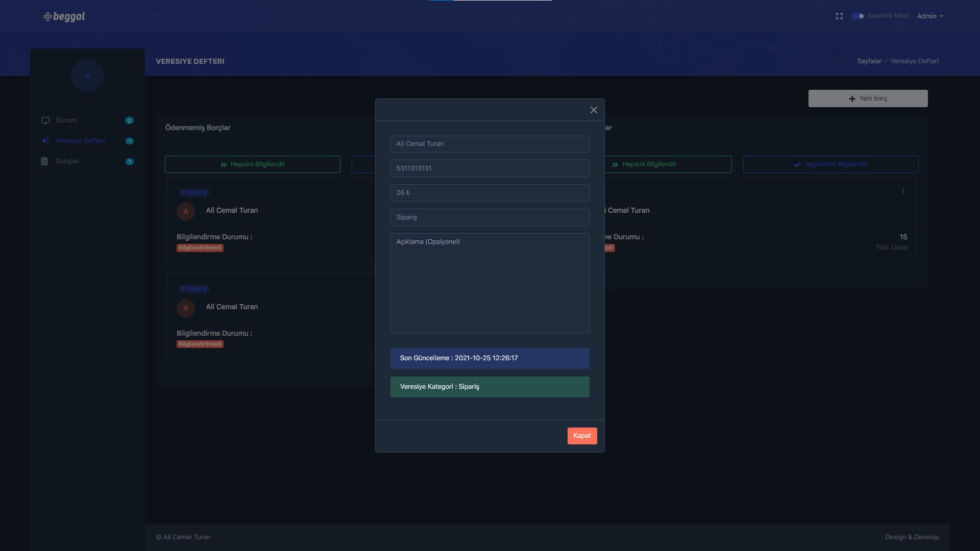Click the beggal logo

point(64,17)
